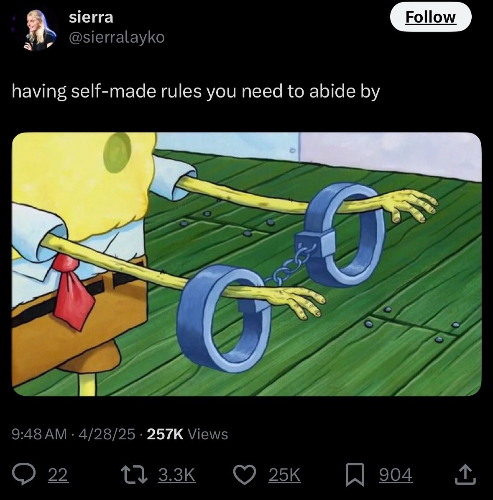Bookmark the post with bookmark icon
Screen dimensions: 493x500
coord(355,475)
